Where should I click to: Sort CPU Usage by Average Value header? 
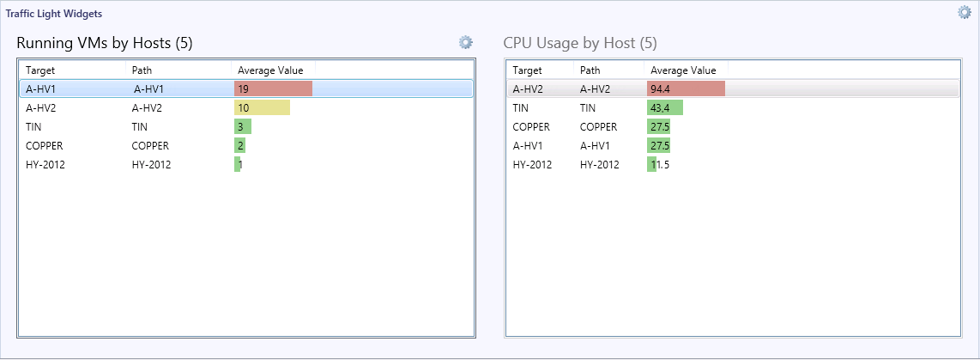(x=686, y=70)
